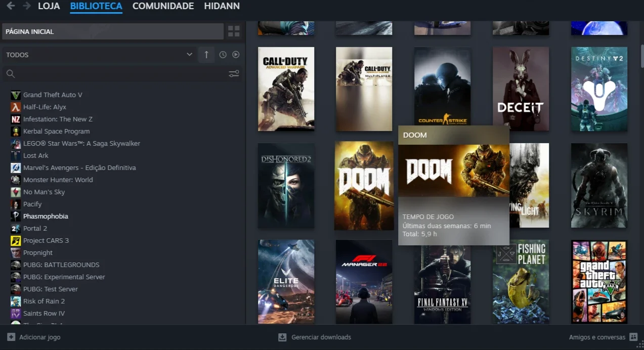
Task: Click the Marvel's Avengers game icon
Action: point(16,167)
